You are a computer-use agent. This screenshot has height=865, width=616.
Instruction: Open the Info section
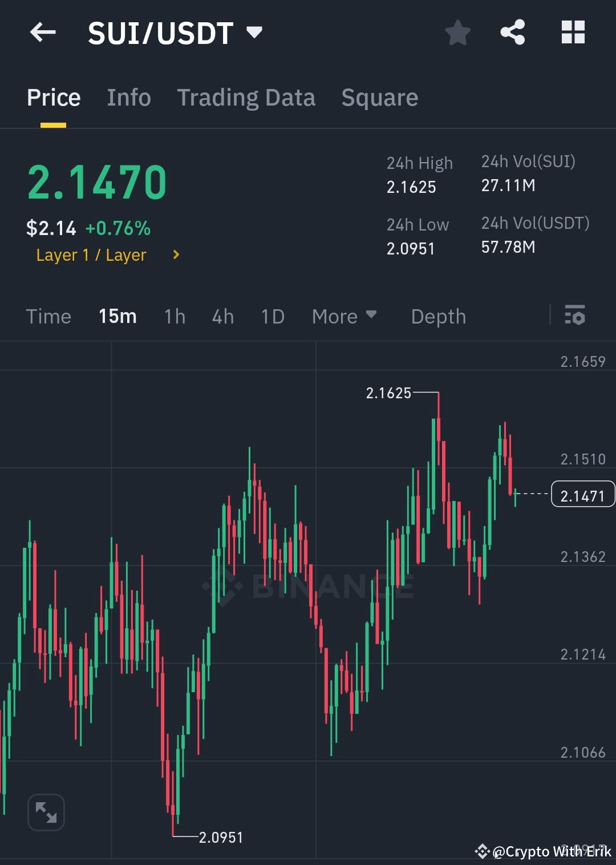click(x=128, y=98)
